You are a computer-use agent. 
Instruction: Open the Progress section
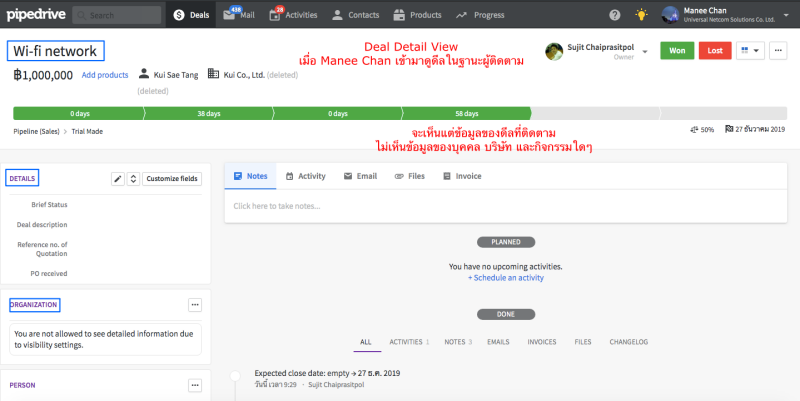pos(480,15)
